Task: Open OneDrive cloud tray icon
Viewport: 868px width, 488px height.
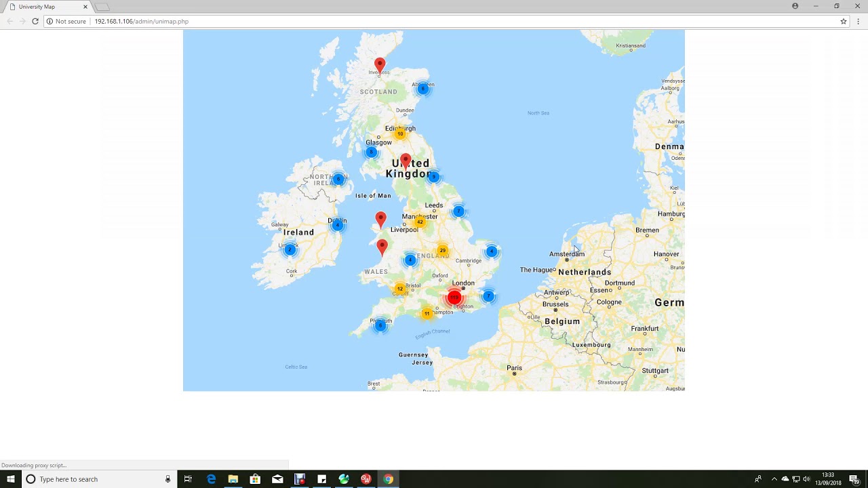Action: pyautogui.click(x=785, y=479)
